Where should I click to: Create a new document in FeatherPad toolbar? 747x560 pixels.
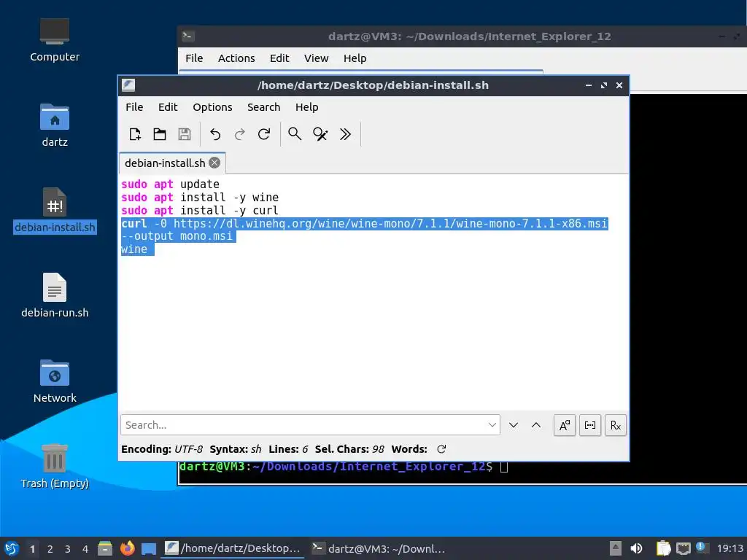tap(135, 134)
